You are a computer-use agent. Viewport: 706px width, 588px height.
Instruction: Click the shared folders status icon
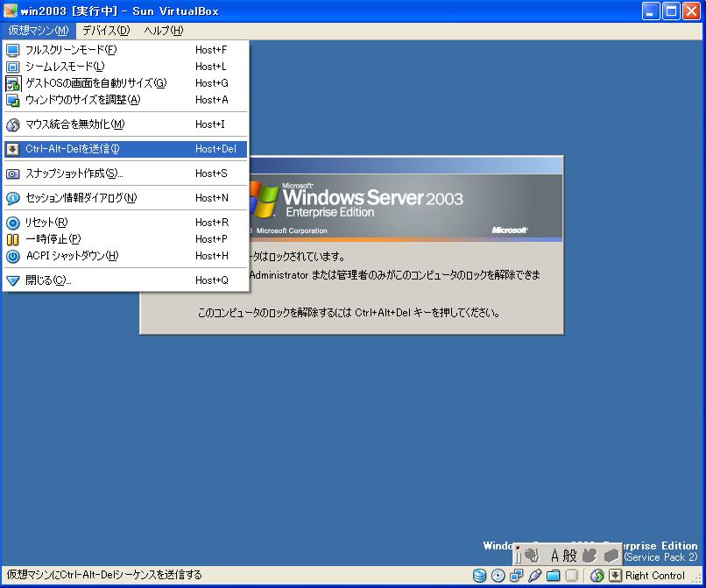point(554,576)
